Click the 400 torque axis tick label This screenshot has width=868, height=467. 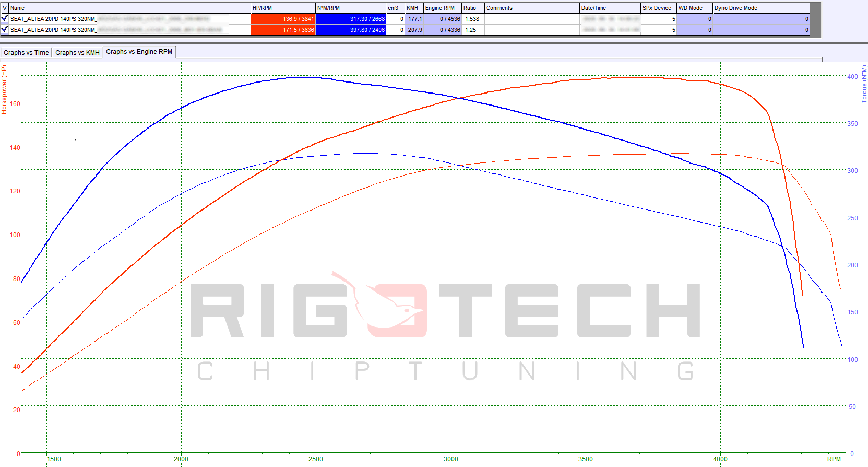click(x=852, y=77)
